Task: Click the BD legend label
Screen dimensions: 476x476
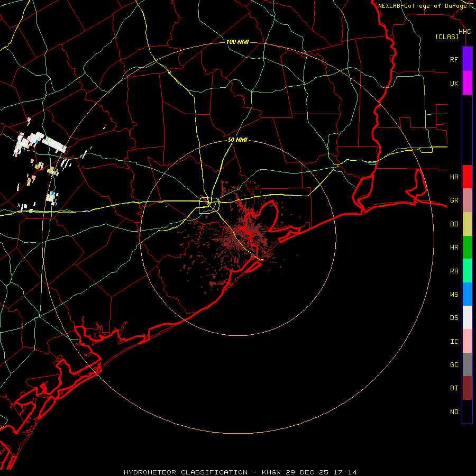Action: tap(454, 224)
